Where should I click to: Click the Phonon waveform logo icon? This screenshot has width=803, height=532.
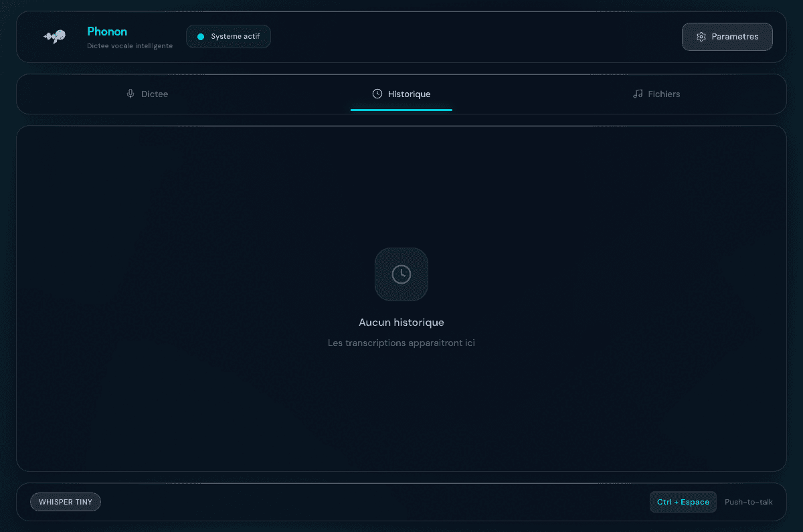[x=54, y=37]
